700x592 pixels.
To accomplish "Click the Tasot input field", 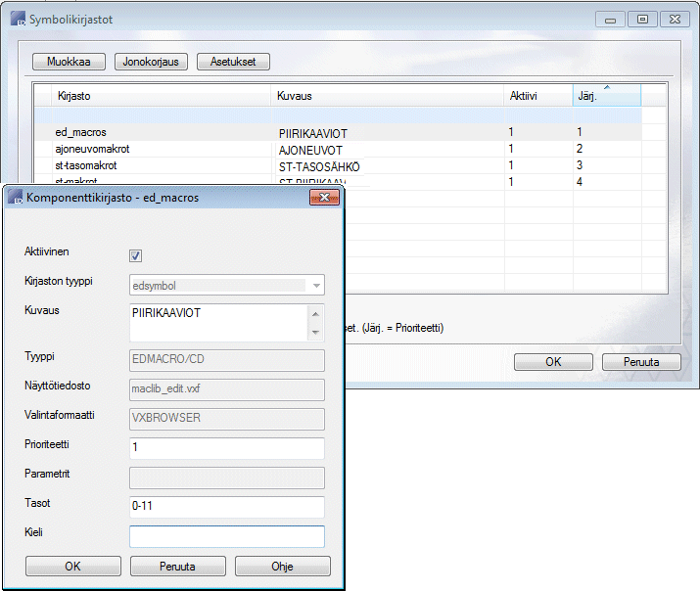I will click(226, 507).
